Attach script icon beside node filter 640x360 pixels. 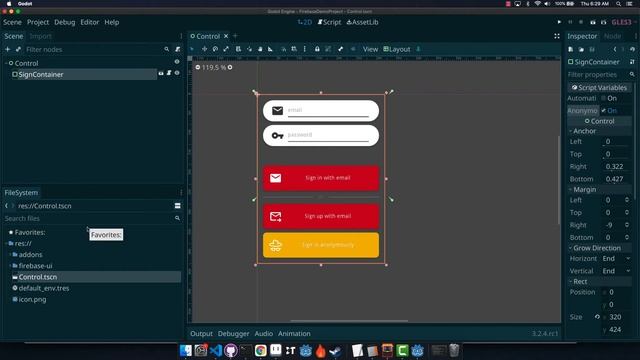point(178,49)
